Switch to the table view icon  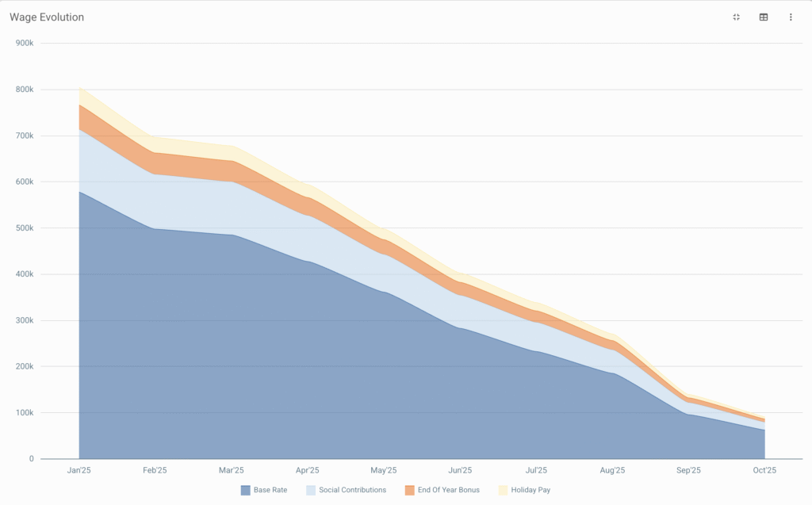[x=764, y=17]
